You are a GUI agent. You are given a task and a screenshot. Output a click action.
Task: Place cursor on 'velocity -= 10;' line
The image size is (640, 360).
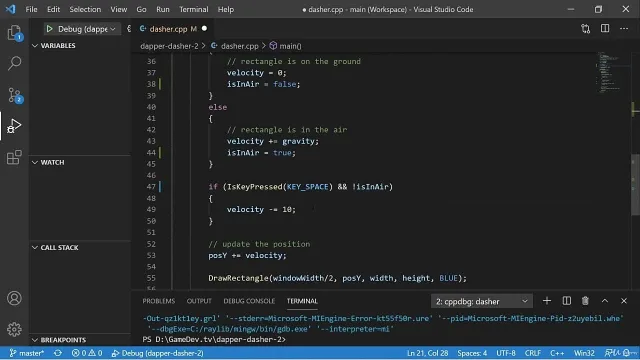click(x=261, y=209)
